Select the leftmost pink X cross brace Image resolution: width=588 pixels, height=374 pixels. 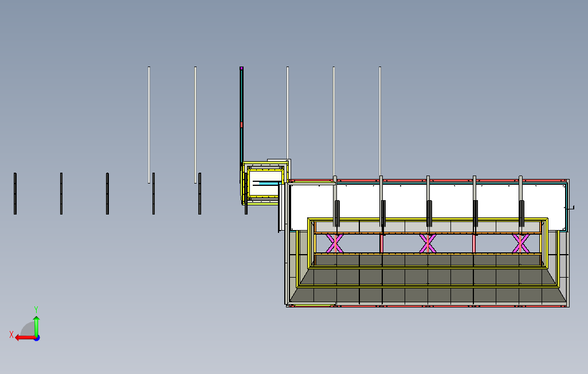point(335,243)
